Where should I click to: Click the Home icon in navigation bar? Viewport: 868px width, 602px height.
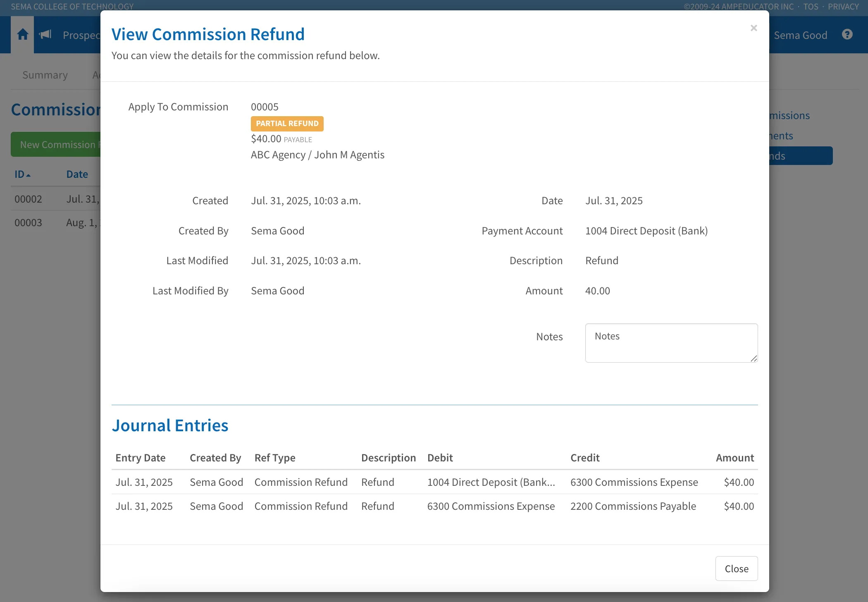[x=23, y=35]
